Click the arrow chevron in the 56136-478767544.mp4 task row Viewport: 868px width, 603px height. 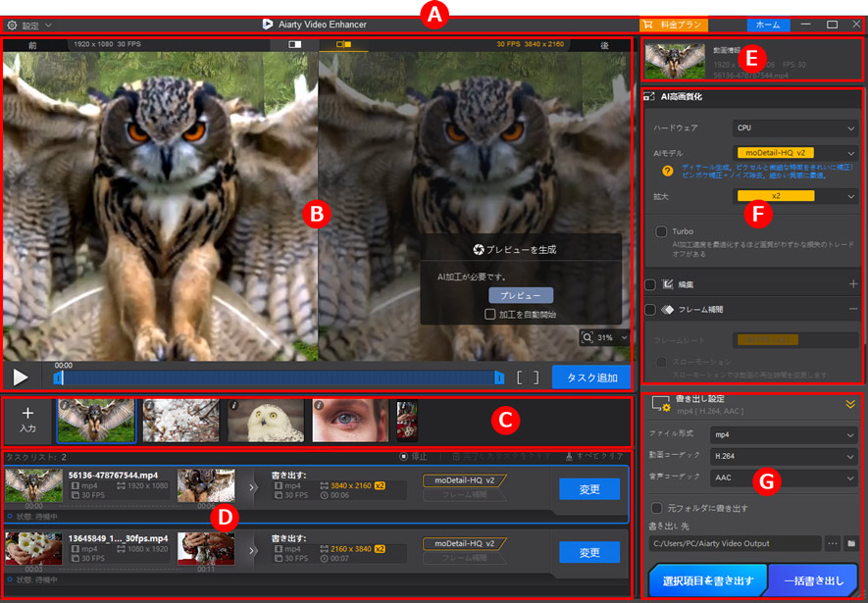(x=252, y=487)
